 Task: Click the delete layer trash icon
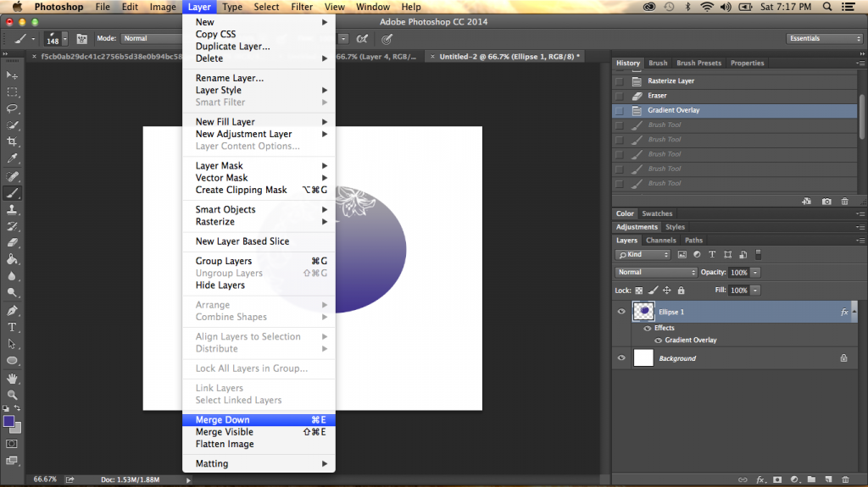point(845,480)
